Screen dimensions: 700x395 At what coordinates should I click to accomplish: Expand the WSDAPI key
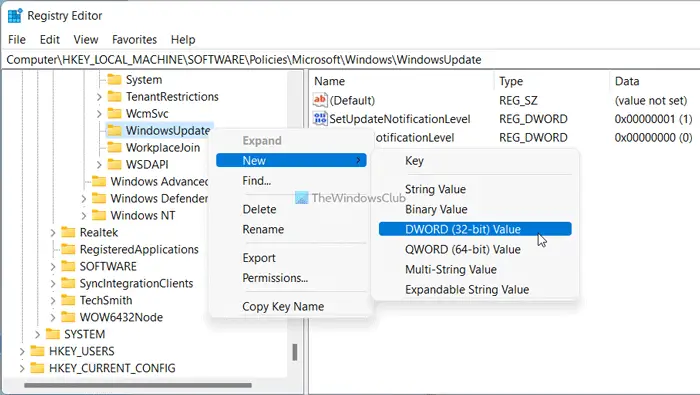pyautogui.click(x=99, y=165)
